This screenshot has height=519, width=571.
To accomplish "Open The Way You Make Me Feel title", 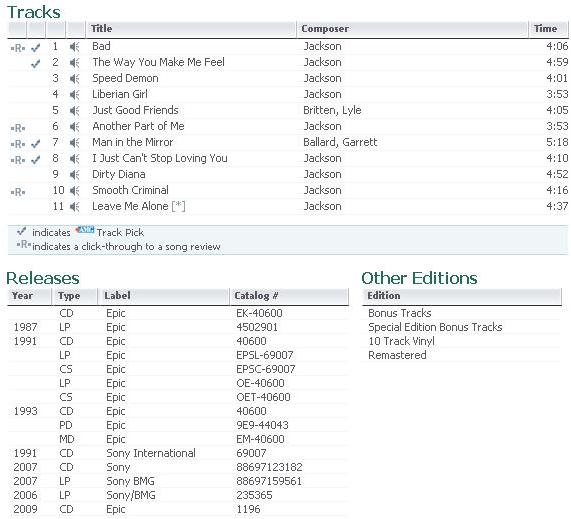I will [x=158, y=62].
